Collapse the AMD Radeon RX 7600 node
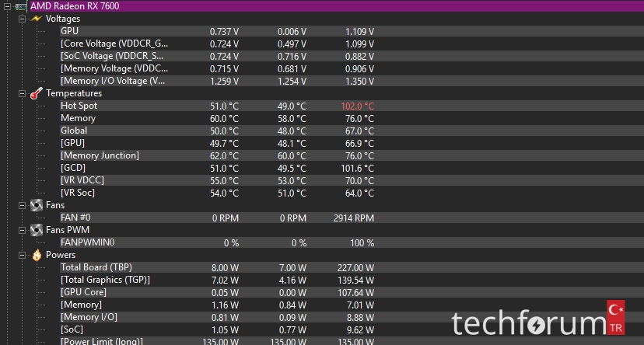The height and width of the screenshot is (345, 644). tap(7, 6)
